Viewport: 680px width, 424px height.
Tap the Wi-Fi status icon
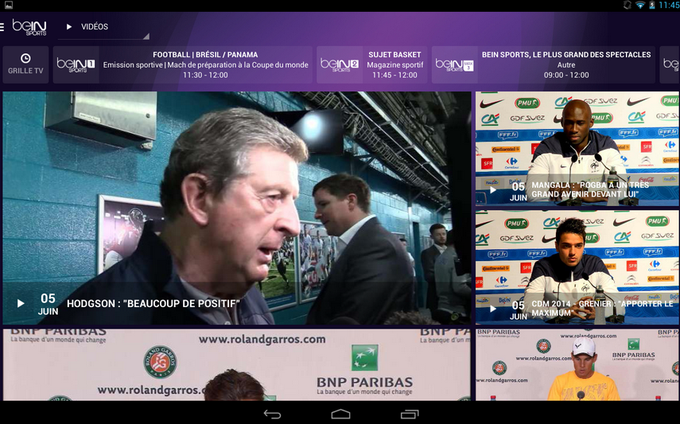coord(640,5)
